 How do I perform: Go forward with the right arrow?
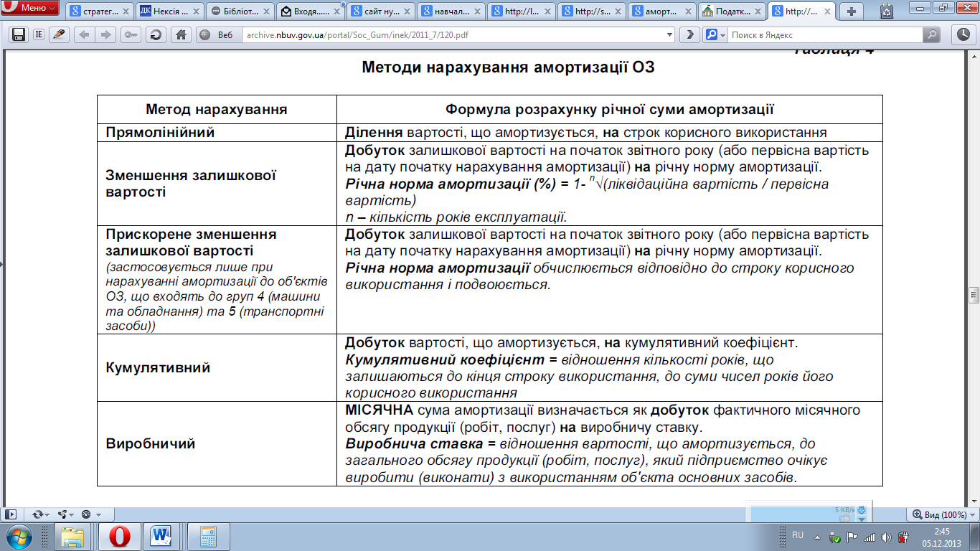[106, 35]
